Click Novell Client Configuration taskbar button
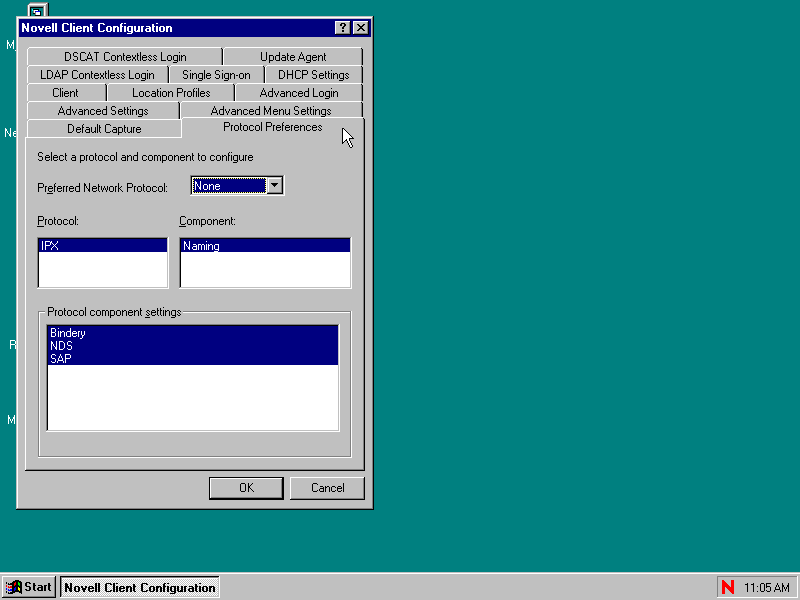 140,587
